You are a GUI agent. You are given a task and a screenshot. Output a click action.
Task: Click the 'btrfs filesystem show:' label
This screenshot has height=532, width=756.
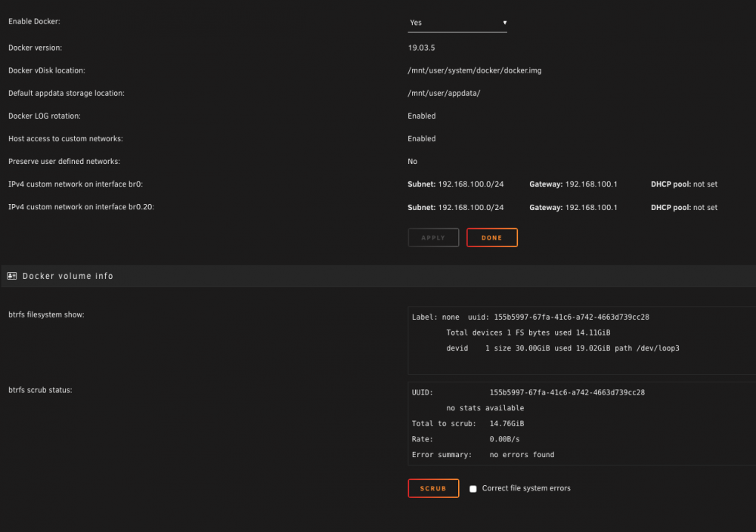point(46,314)
